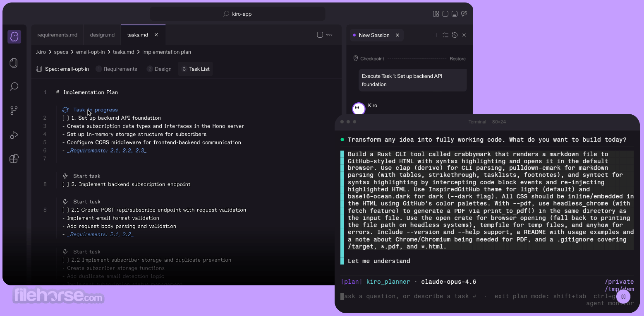Click Spec: email-opt-in label
The image size is (644, 316).
tap(67, 69)
